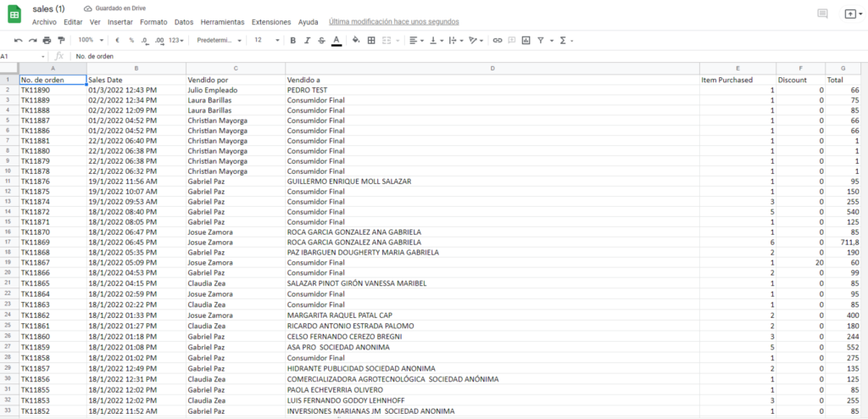Image resolution: width=868 pixels, height=419 pixels.
Task: Toggle bold formatting
Action: pos(293,40)
